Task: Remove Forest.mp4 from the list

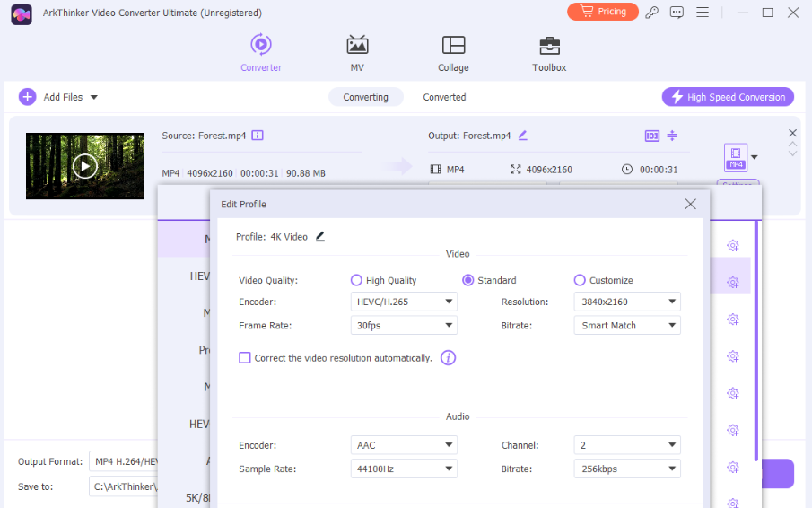Action: [x=792, y=133]
